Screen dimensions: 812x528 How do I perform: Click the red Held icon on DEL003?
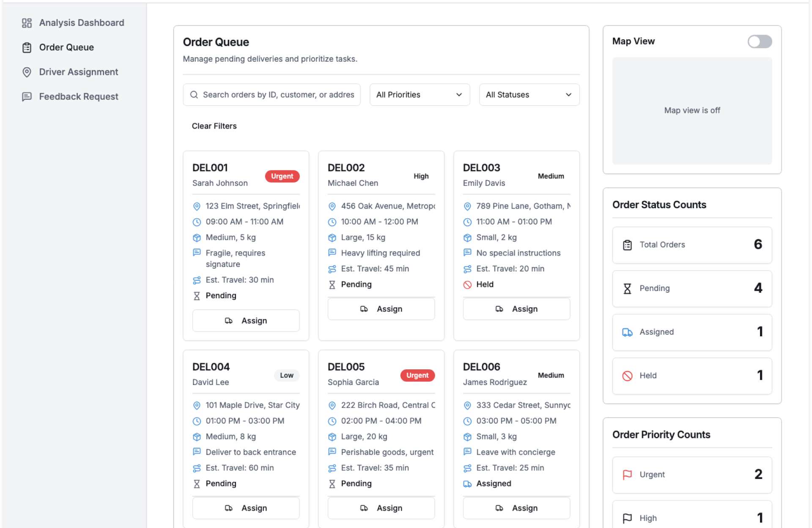click(x=467, y=285)
